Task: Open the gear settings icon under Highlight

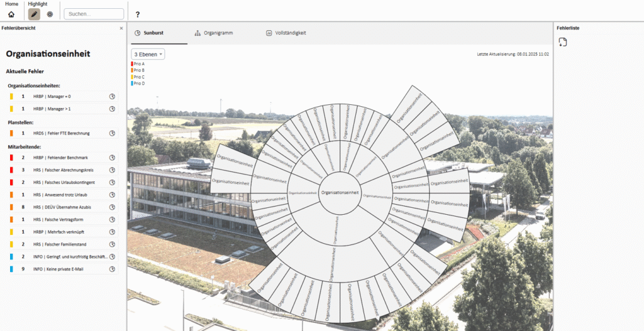Action: 50,14
